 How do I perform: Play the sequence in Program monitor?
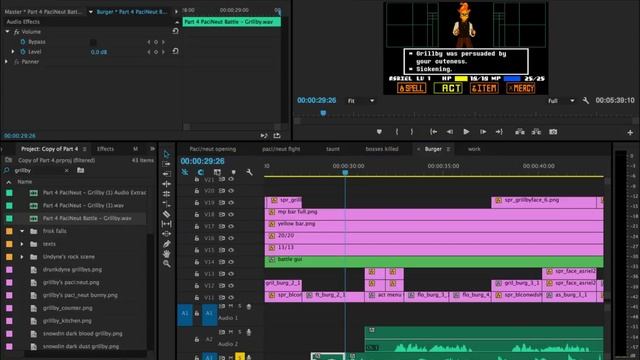466,132
